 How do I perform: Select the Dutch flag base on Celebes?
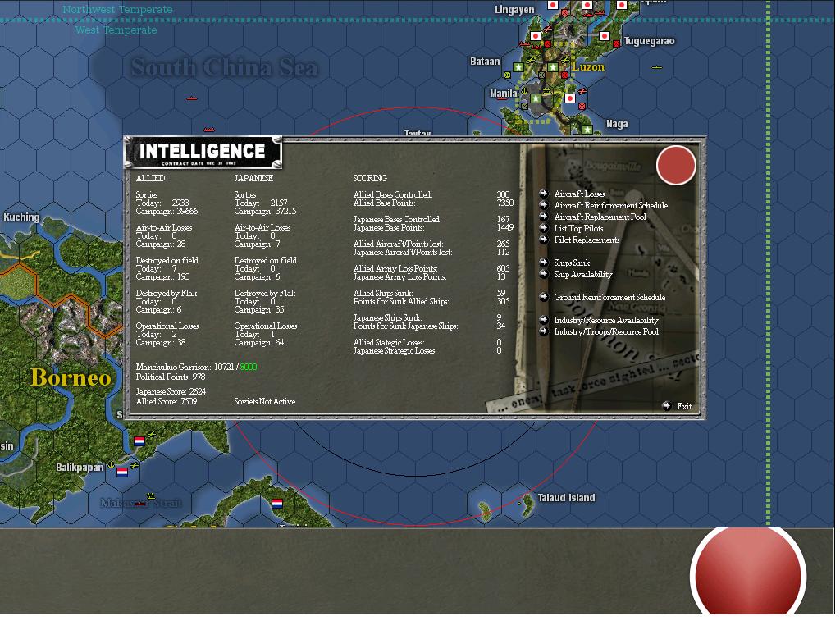(277, 504)
